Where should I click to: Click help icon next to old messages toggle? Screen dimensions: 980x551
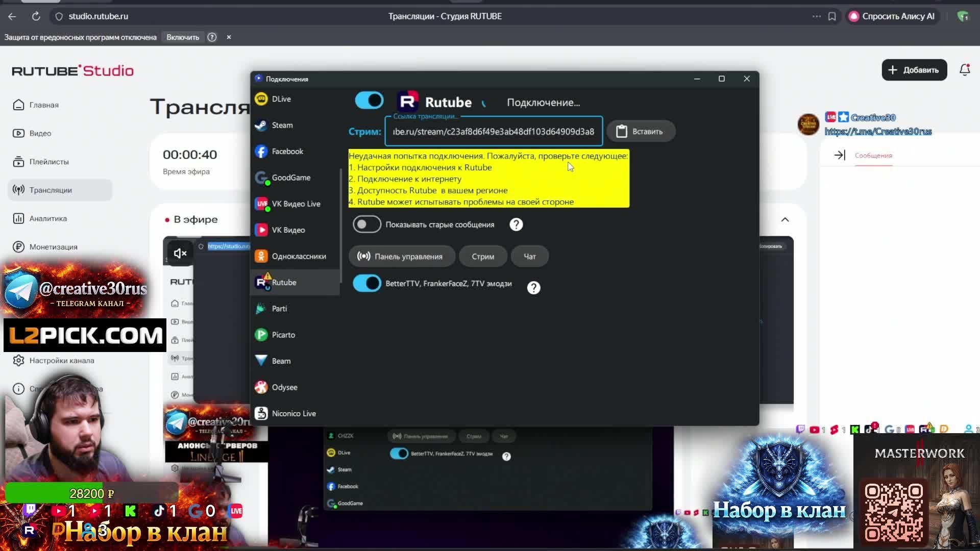click(516, 224)
